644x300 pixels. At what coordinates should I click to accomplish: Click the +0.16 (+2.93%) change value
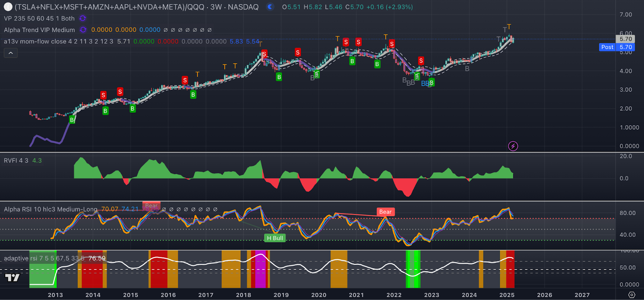[390, 7]
